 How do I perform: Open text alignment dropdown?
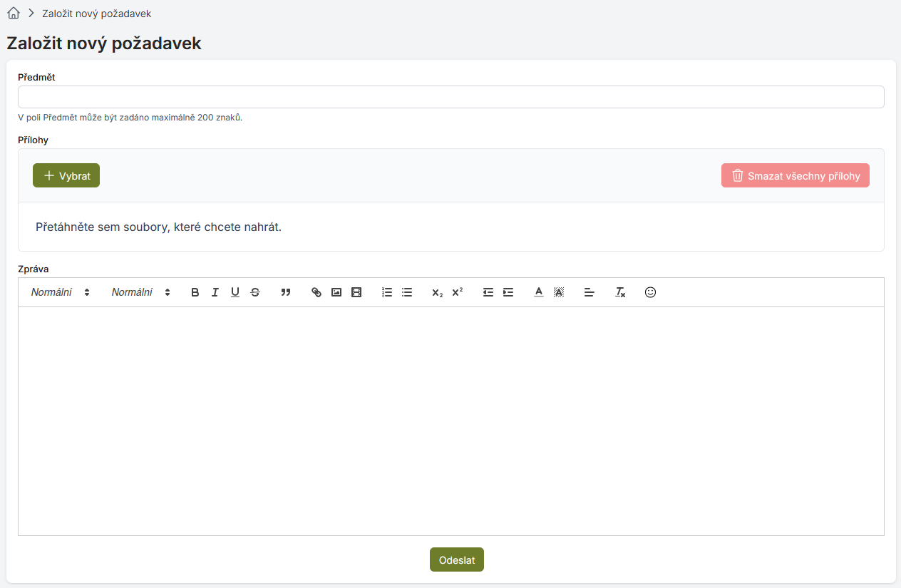coord(589,292)
